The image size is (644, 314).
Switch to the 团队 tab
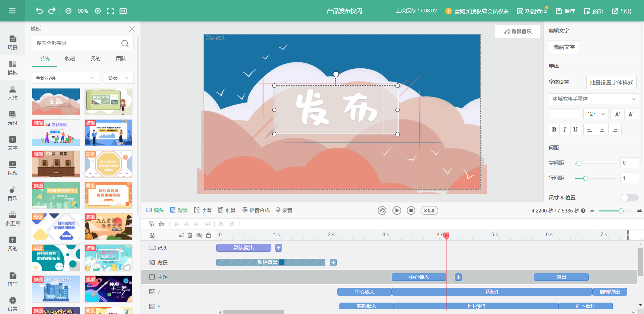tap(121, 58)
